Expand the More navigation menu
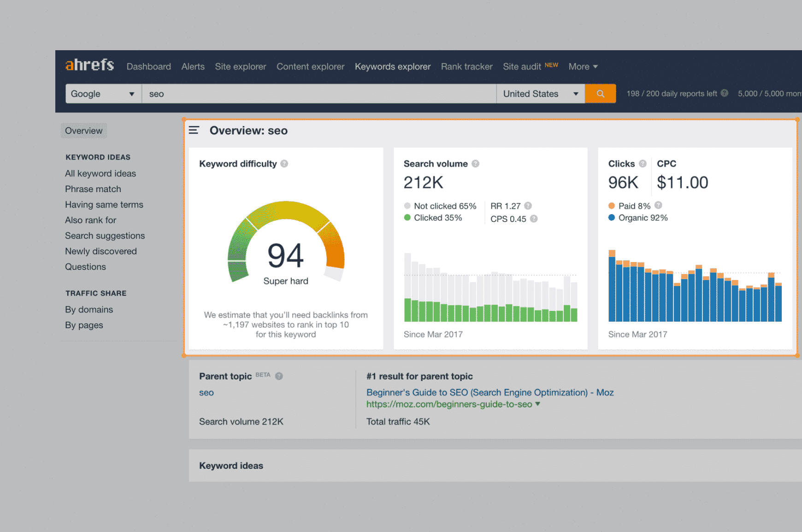This screenshot has height=532, width=802. click(583, 67)
